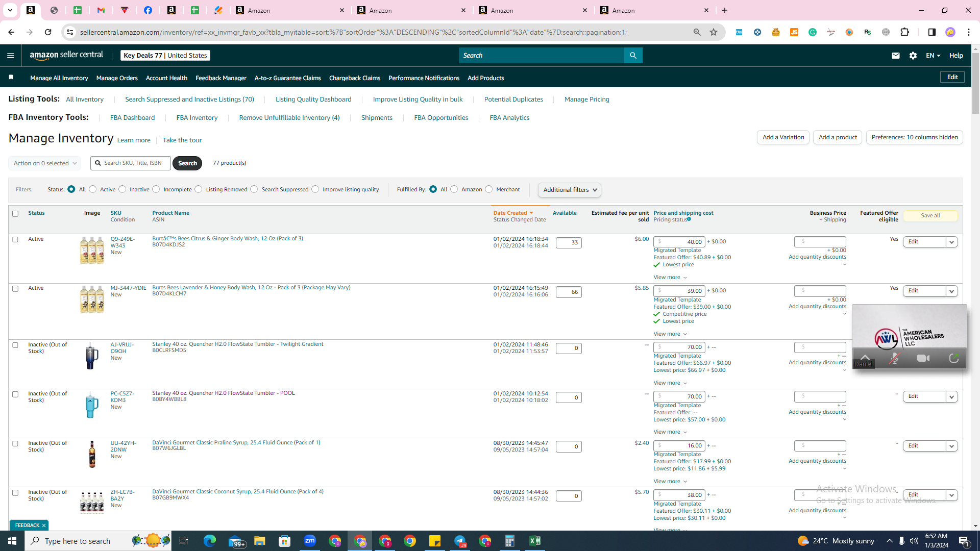Choose Fulfilled By Merchant radio button
The height and width of the screenshot is (551, 980).
pos(489,189)
